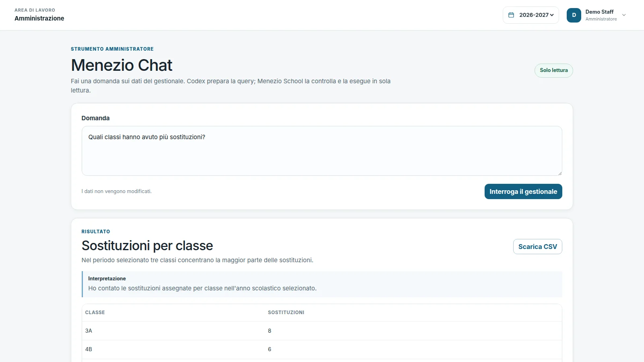This screenshot has height=362, width=644.
Task: Click the 'Nel periodo selezionato' summary sentence
Action: 197,260
